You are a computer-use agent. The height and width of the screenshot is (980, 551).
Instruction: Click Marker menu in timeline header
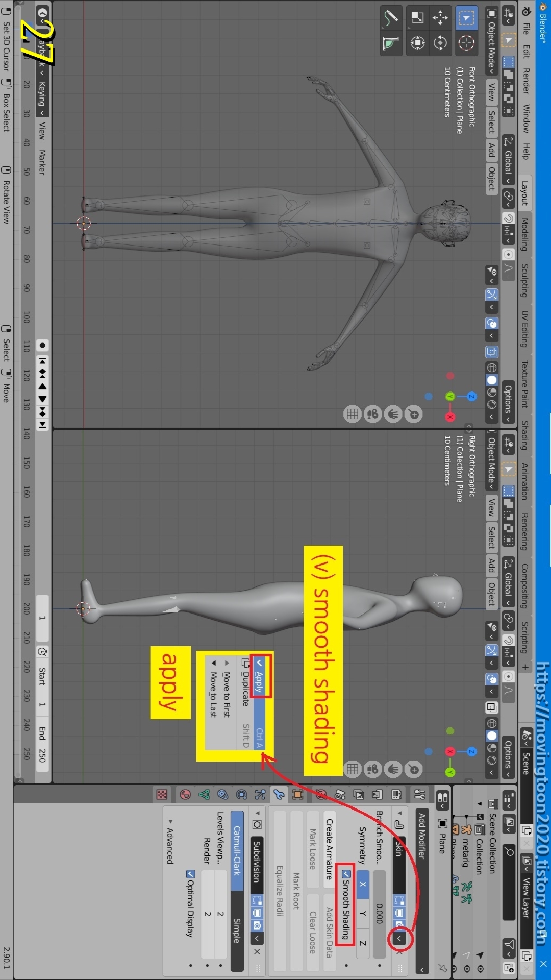click(x=42, y=162)
